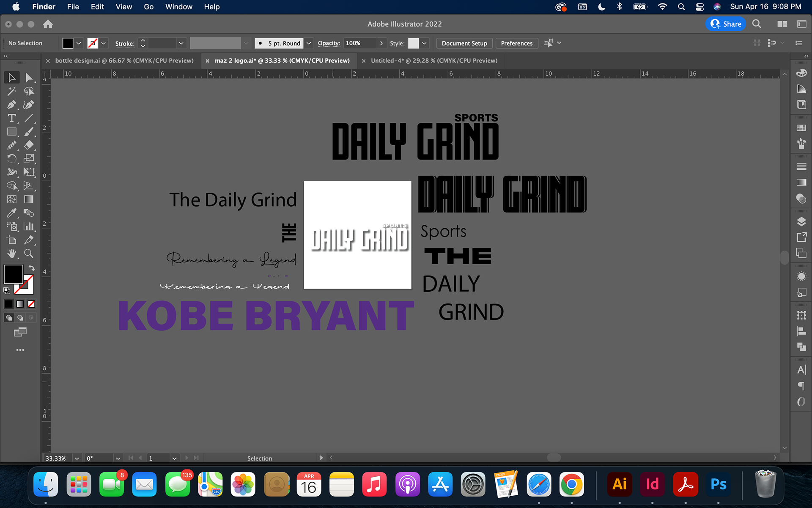Open the fill color dropdown
Image resolution: width=812 pixels, height=508 pixels.
pyautogui.click(x=79, y=43)
